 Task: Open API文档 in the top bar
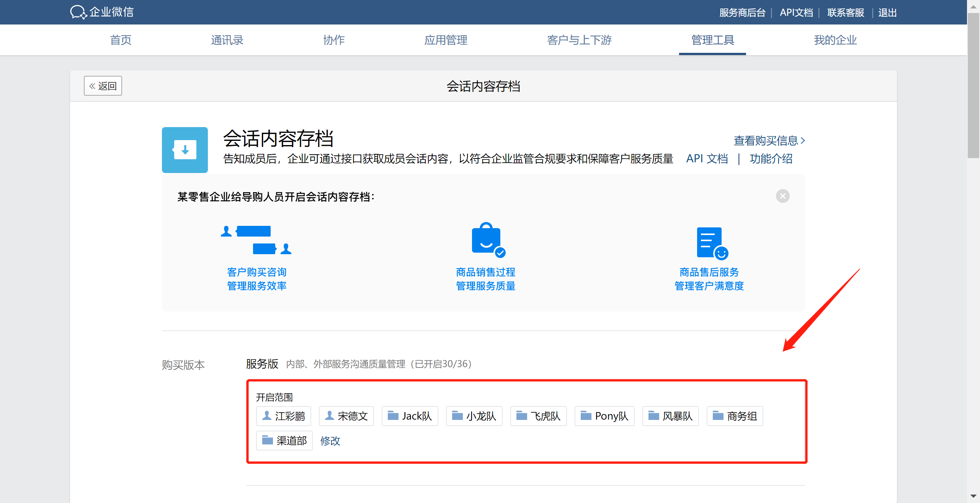(796, 13)
